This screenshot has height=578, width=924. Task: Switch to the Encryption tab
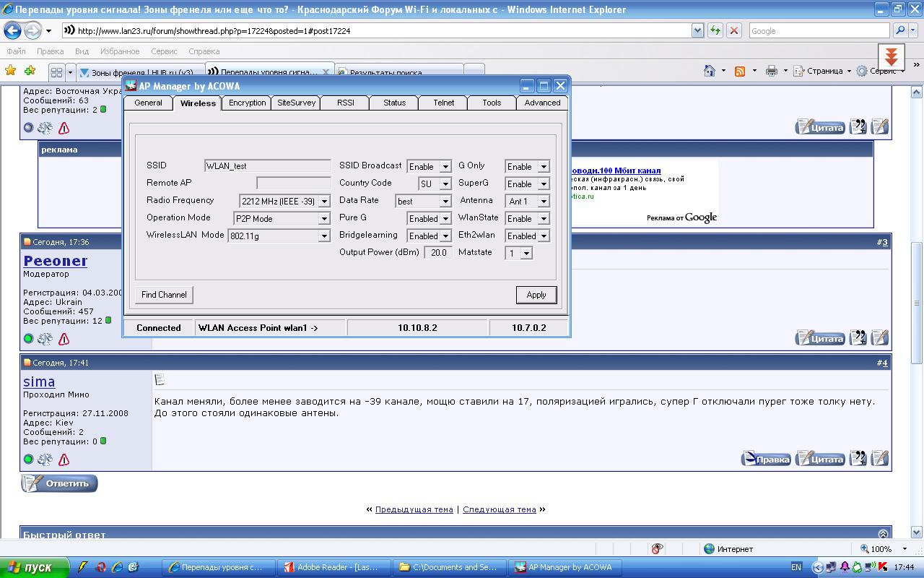247,103
